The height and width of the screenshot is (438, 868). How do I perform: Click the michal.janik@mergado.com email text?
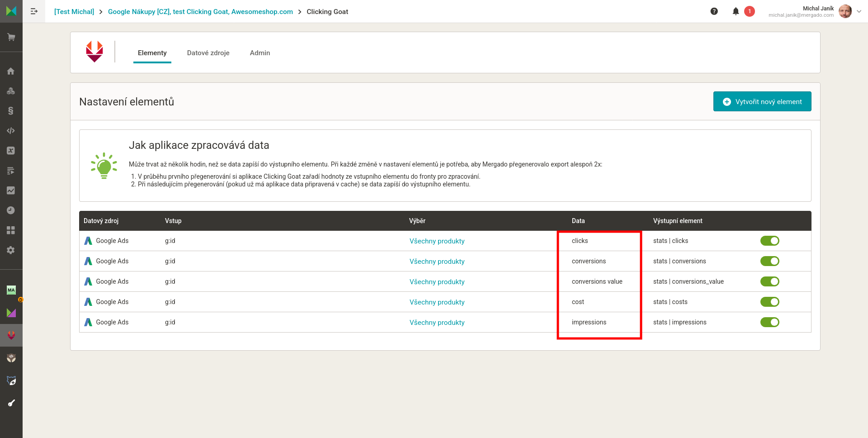click(801, 15)
